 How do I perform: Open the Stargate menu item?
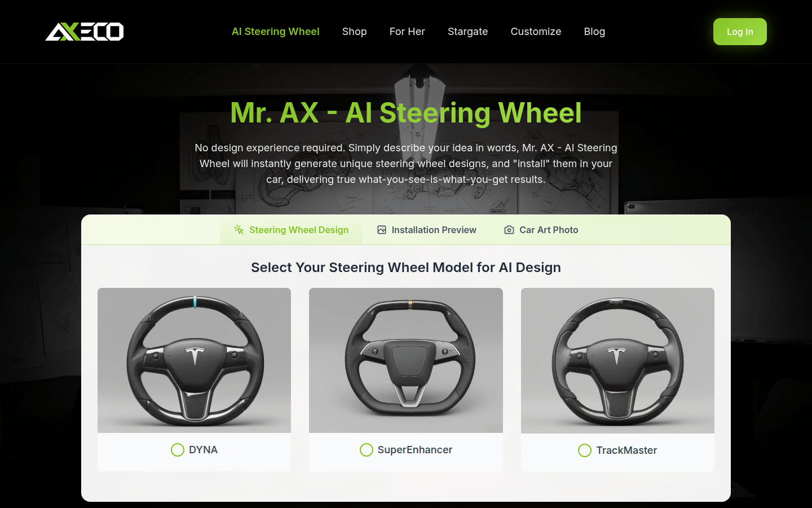pos(467,32)
